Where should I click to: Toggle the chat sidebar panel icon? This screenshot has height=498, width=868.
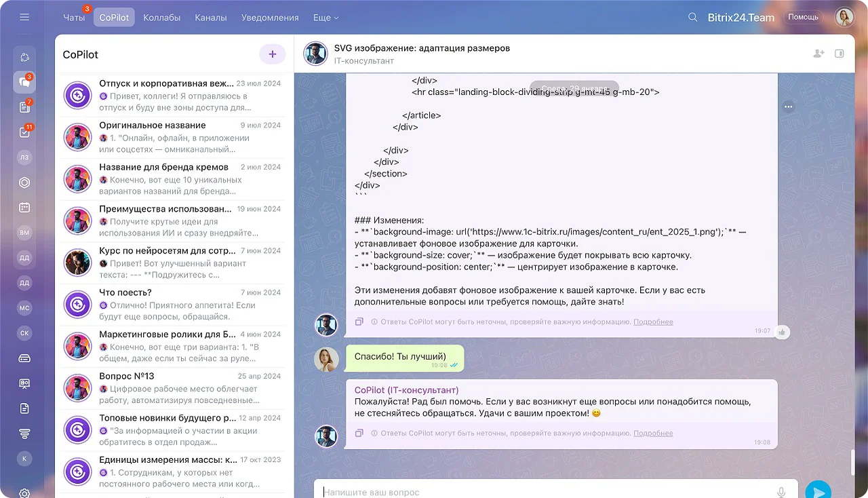(x=840, y=54)
